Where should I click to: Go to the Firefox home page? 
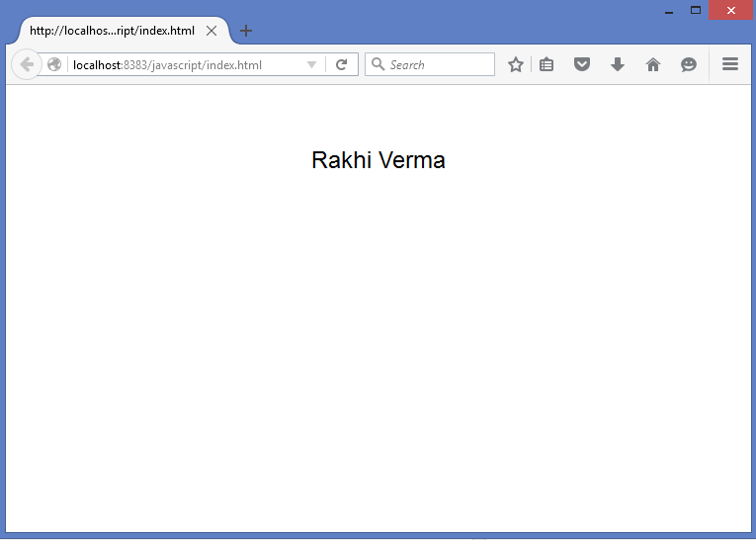653,64
